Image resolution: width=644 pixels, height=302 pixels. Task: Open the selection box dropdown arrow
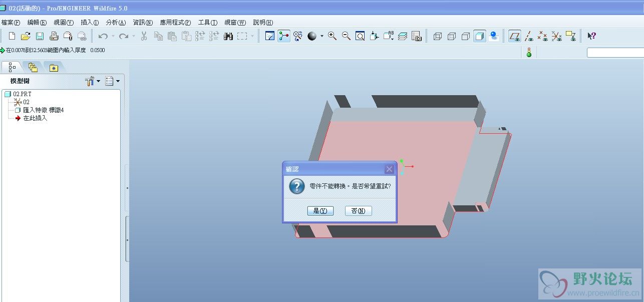tap(252, 36)
